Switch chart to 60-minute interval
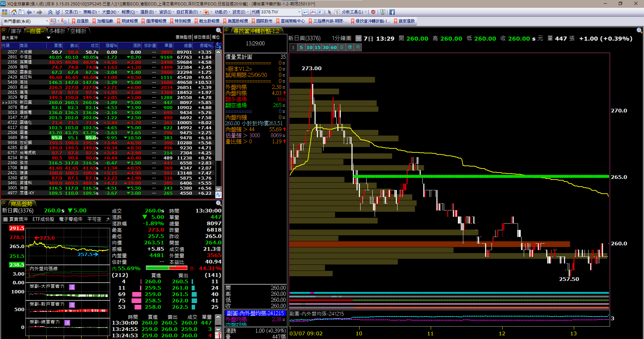This screenshot has height=339, width=644. point(333,47)
